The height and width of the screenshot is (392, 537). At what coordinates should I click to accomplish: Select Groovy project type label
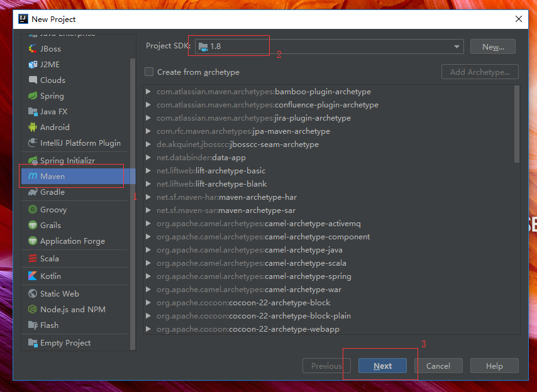pos(53,210)
